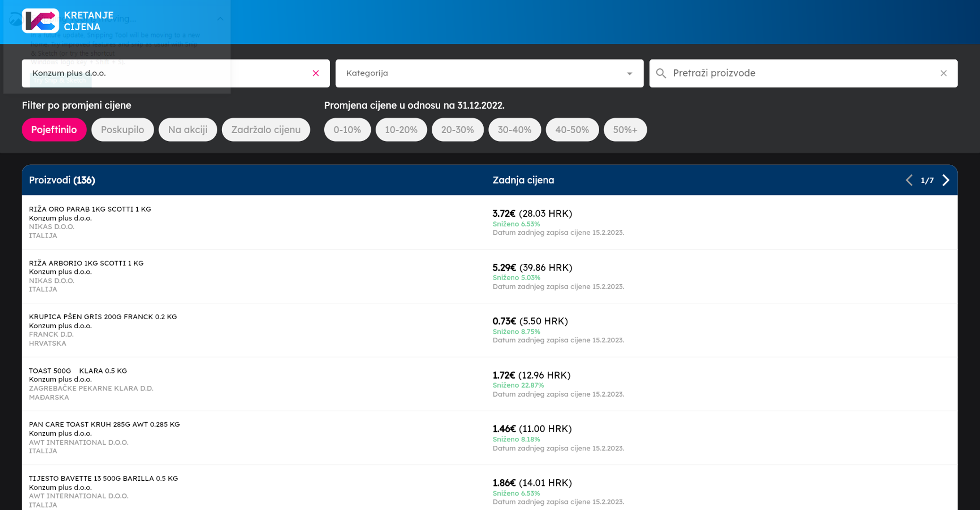Open the Kategorija dropdown arrow
The width and height of the screenshot is (980, 510).
(629, 74)
